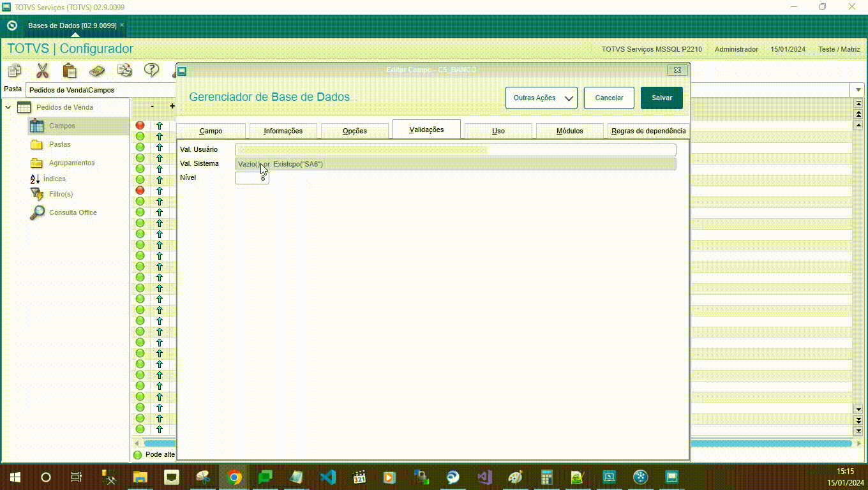Click the minus button in the grid header

[x=152, y=106]
